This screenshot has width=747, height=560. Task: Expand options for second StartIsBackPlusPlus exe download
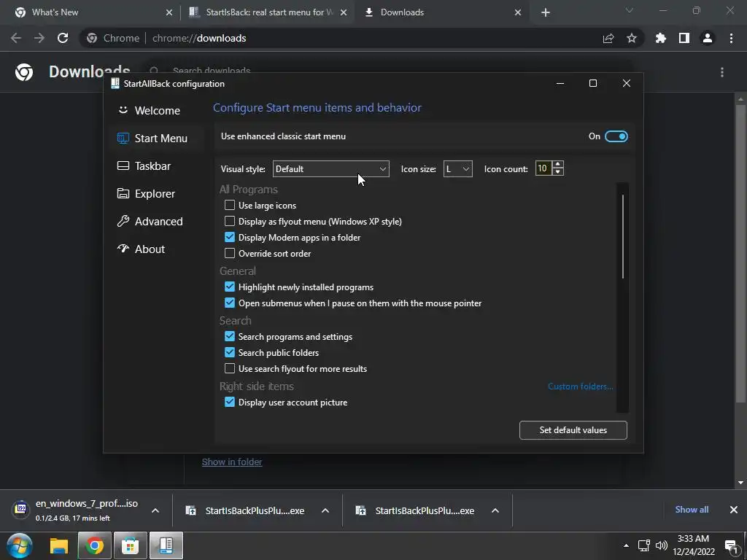[495, 510]
